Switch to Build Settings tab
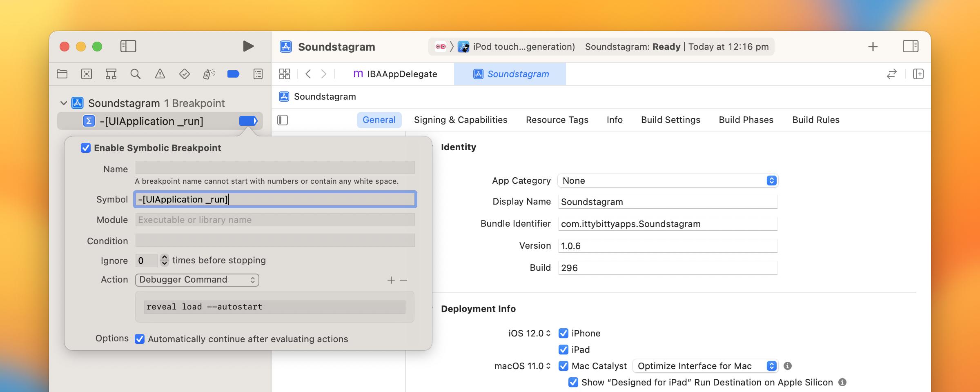This screenshot has width=980, height=392. (x=670, y=120)
